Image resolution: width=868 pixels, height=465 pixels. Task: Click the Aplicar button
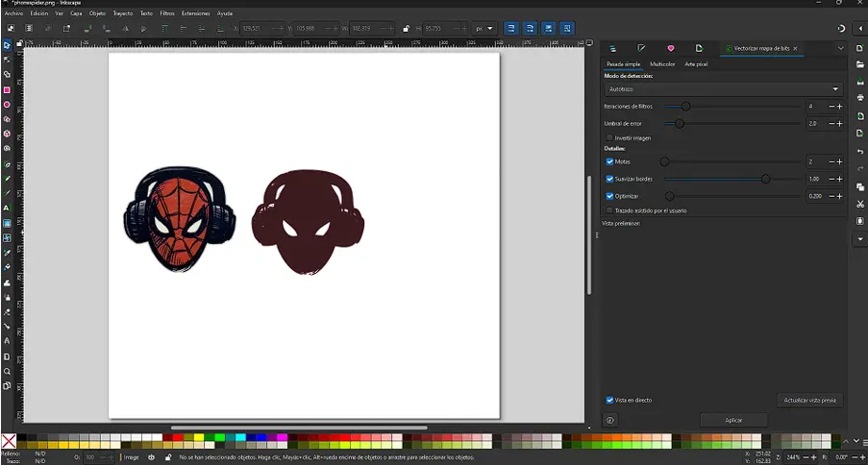click(x=733, y=420)
